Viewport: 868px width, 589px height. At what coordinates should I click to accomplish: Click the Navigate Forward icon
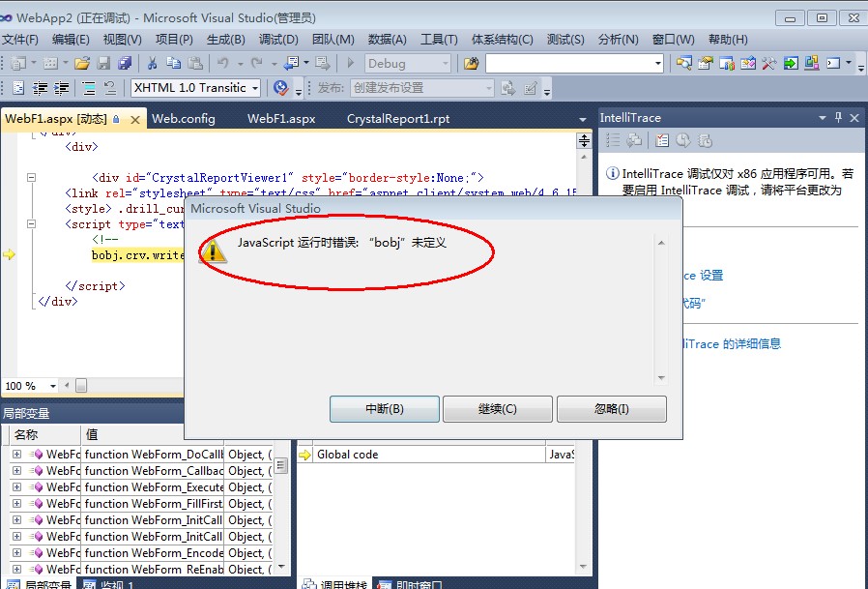click(x=322, y=63)
